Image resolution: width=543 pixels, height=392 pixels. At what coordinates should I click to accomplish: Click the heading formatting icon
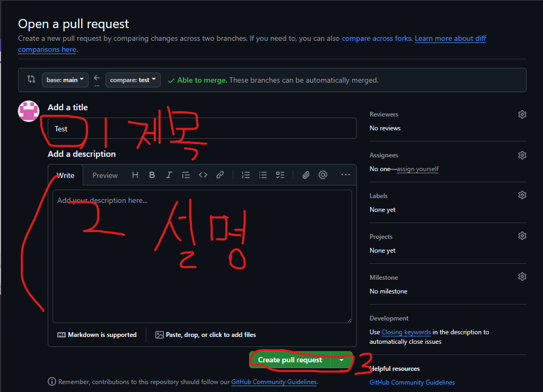135,175
